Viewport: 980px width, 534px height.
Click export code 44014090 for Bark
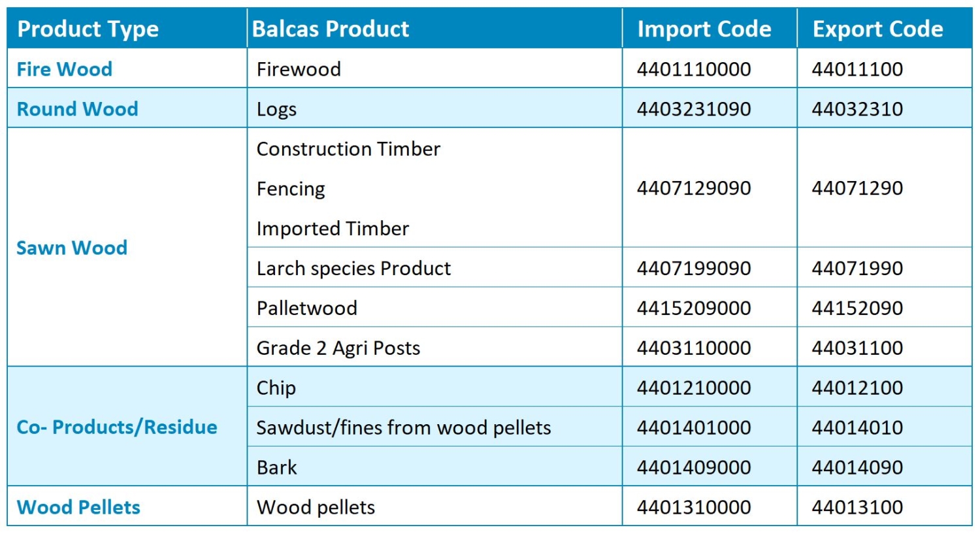click(857, 468)
